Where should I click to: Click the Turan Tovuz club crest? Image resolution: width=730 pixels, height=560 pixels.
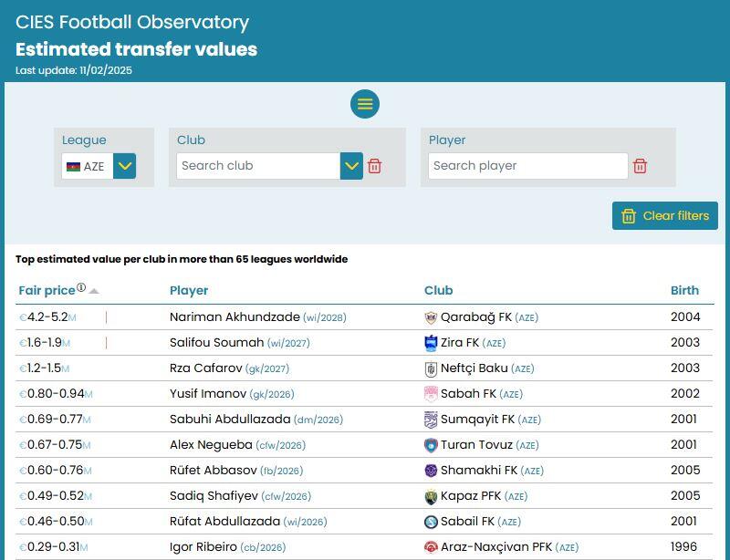[431, 445]
